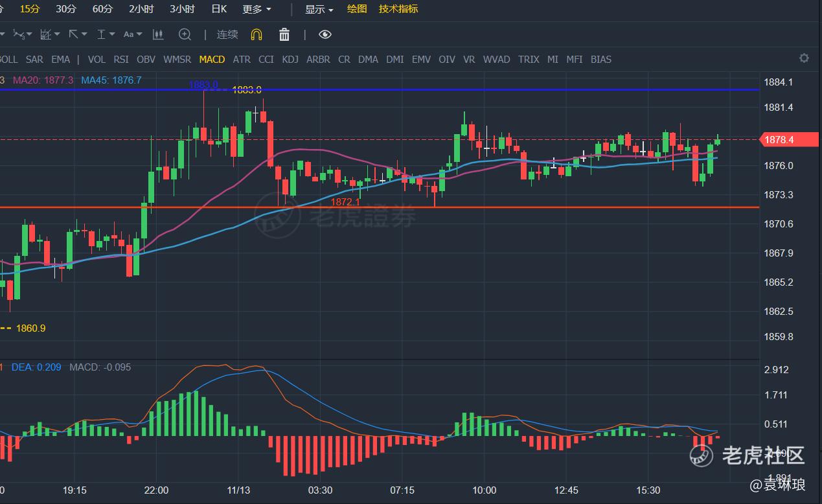Image resolution: width=822 pixels, height=504 pixels.
Task: Click the MA45: 1876.7 legend label
Action: 111,80
